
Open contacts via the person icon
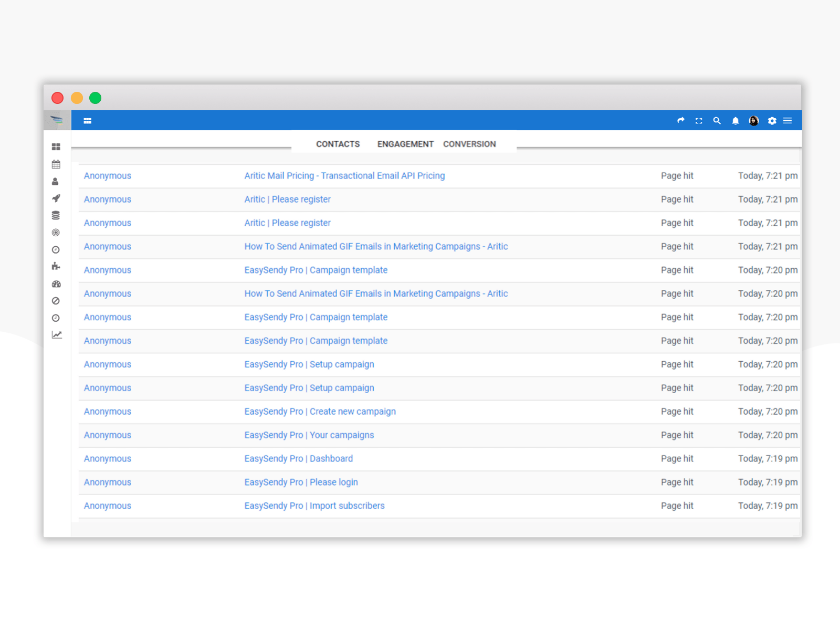55,182
